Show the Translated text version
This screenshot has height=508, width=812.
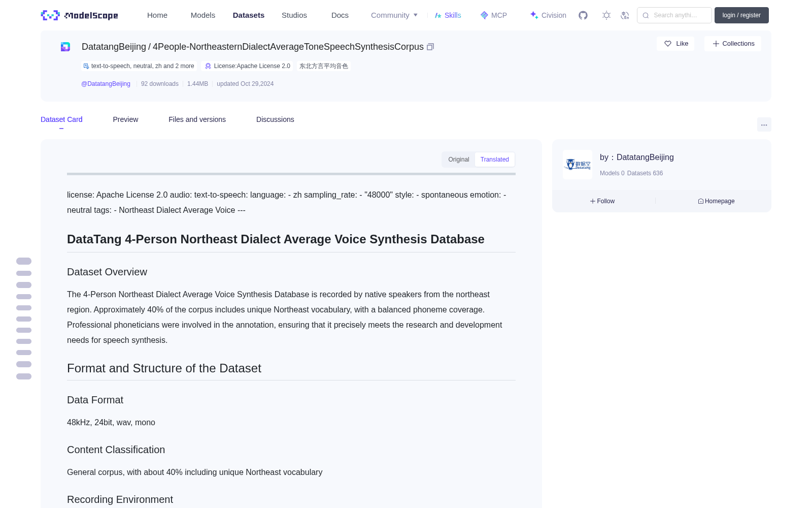pyautogui.click(x=495, y=160)
